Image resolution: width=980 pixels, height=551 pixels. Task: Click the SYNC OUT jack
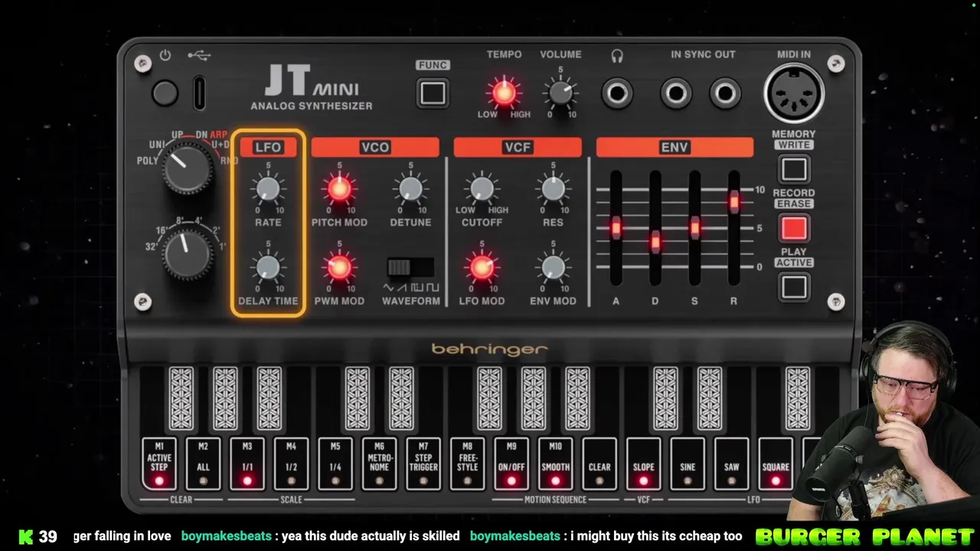click(725, 93)
